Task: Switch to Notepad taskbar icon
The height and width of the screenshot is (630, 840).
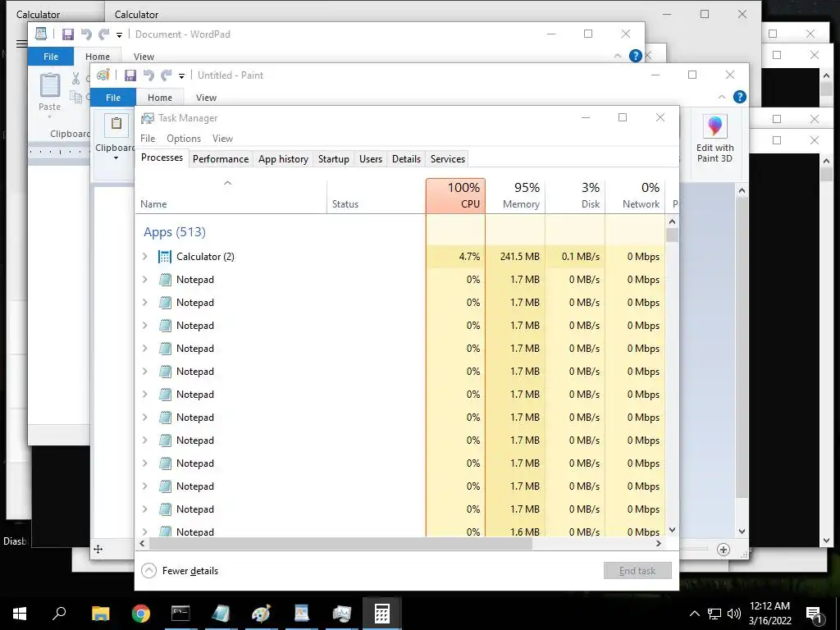Action: (221, 614)
